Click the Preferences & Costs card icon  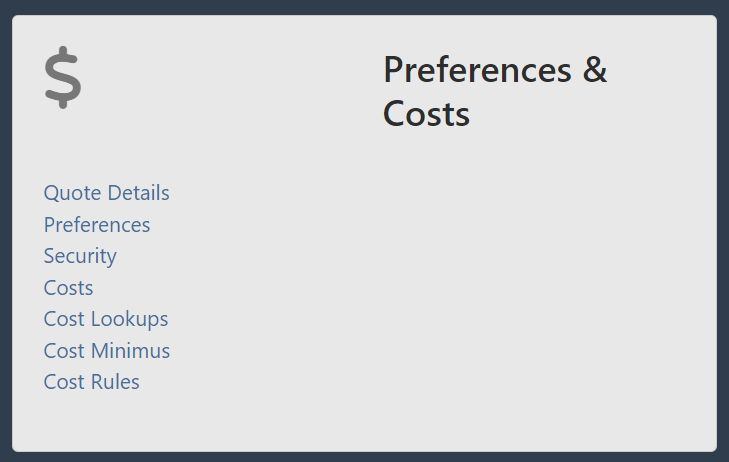pos(63,77)
